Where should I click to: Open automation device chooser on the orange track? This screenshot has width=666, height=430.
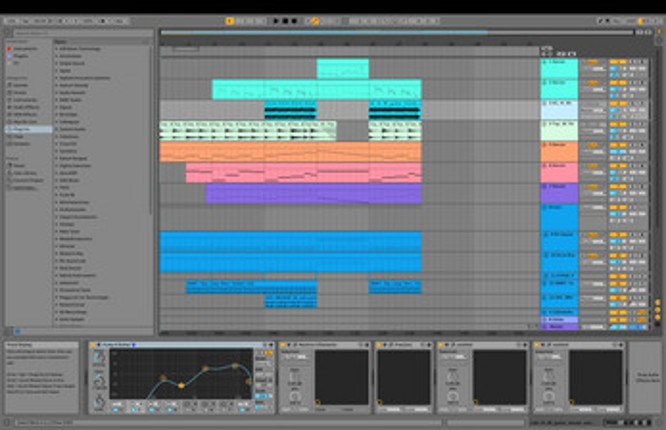[x=593, y=145]
